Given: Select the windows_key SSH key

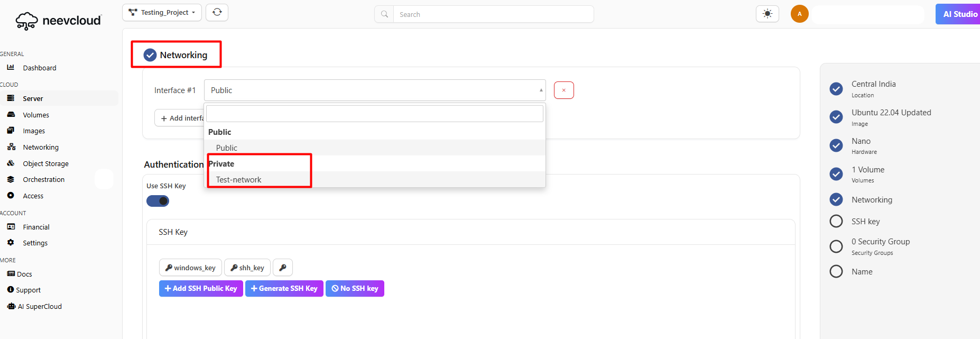Looking at the screenshot, I should point(190,268).
